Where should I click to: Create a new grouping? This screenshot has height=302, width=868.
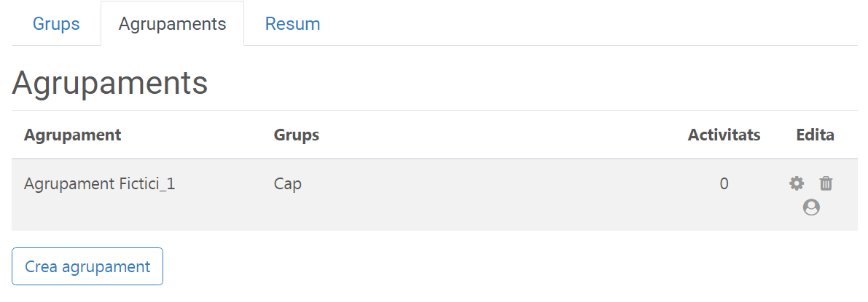tap(87, 266)
